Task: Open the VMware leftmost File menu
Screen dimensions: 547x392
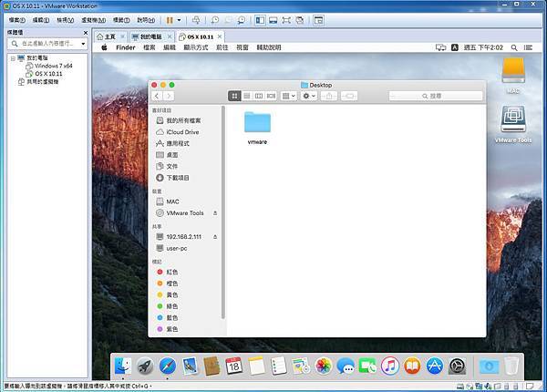Action: [16, 20]
